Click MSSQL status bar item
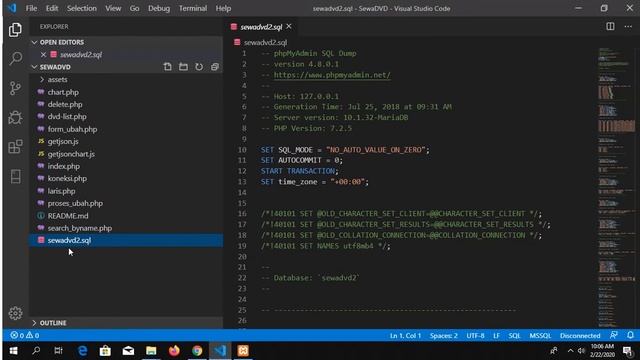The height and width of the screenshot is (360, 640). tap(540, 336)
